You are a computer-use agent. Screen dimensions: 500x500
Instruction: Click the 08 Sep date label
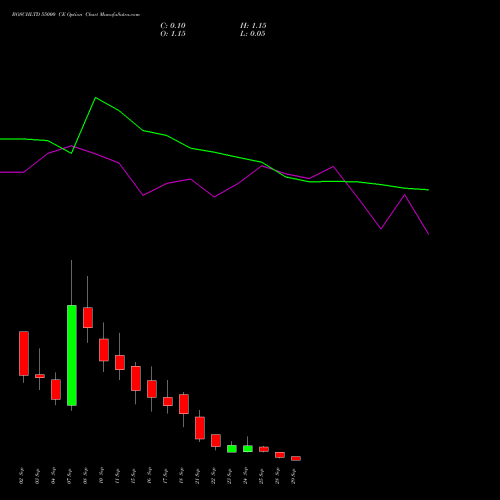(x=86, y=476)
